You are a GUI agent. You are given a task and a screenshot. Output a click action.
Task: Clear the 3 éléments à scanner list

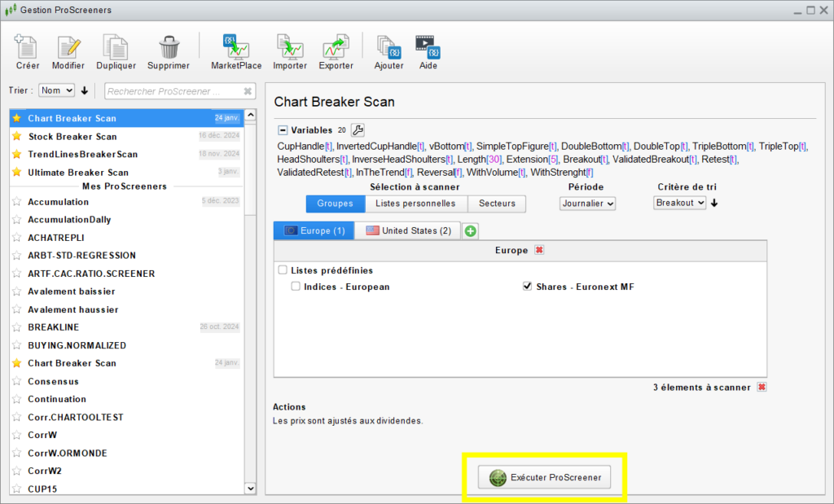click(x=762, y=387)
